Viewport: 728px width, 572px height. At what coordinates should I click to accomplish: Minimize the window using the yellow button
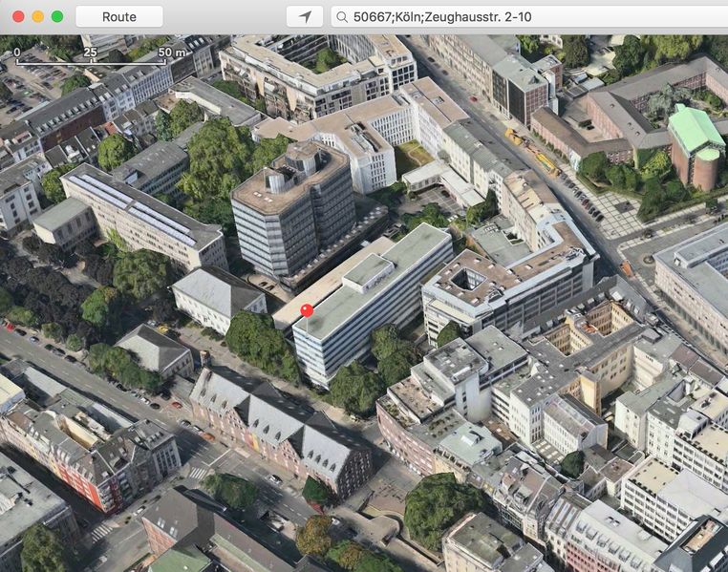click(x=37, y=16)
